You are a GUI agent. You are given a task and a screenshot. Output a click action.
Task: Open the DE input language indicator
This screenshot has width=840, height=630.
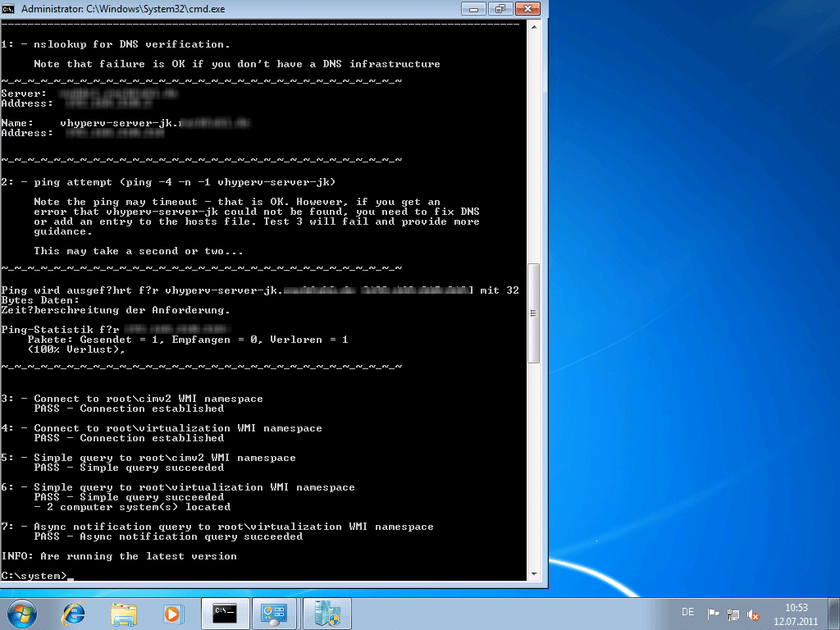(x=688, y=612)
